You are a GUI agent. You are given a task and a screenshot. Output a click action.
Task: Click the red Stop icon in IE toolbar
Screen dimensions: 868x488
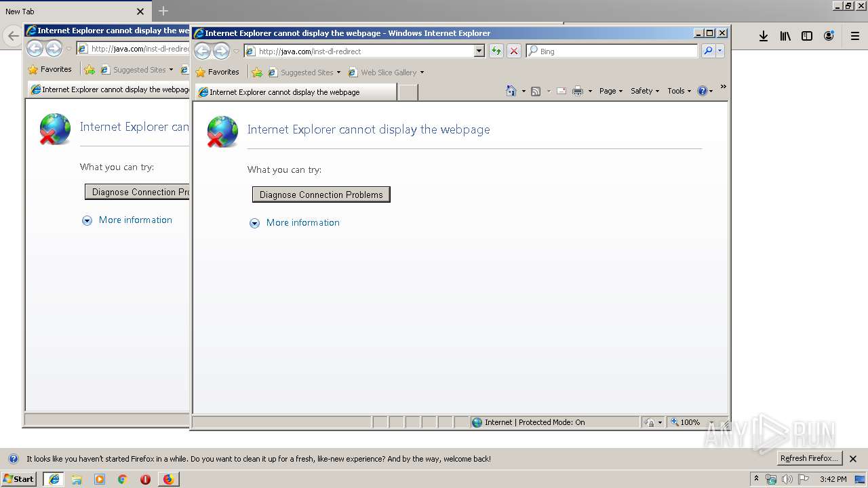(514, 51)
